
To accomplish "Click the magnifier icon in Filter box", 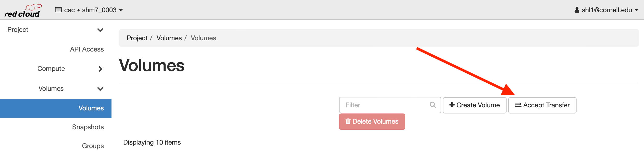I will point(432,105).
